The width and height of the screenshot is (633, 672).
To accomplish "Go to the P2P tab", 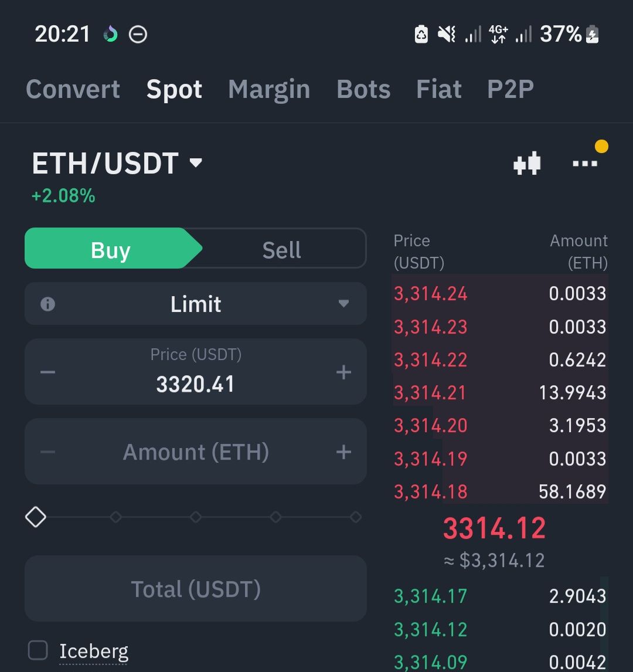I will pos(511,89).
